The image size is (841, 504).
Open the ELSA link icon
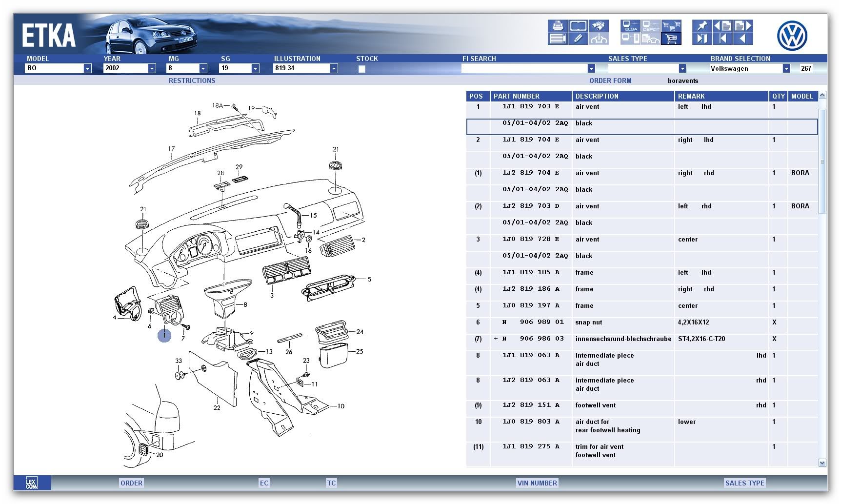pyautogui.click(x=631, y=26)
